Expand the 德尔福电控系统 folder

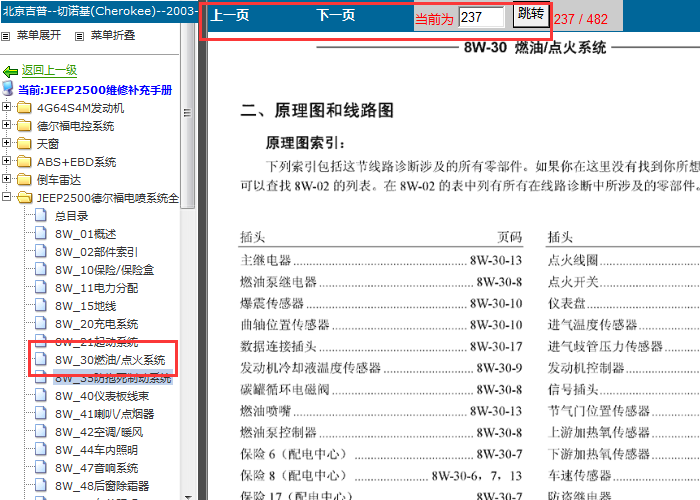pyautogui.click(x=6, y=125)
